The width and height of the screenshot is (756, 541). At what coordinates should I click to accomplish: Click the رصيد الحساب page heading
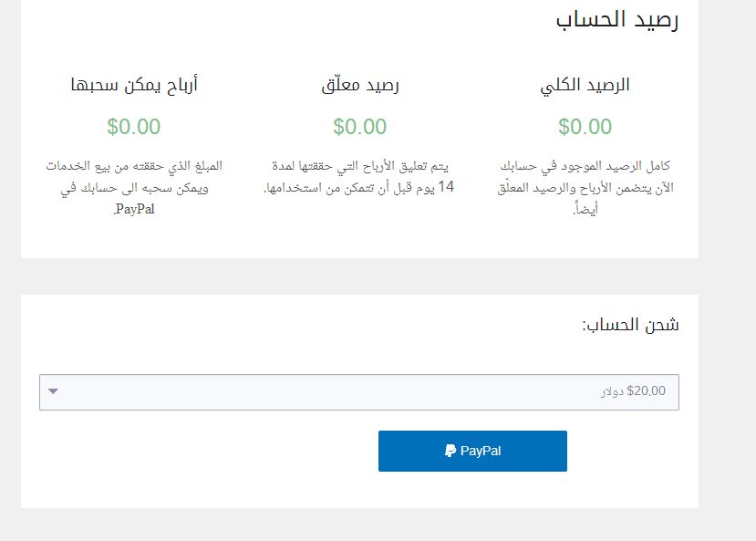[x=616, y=21]
